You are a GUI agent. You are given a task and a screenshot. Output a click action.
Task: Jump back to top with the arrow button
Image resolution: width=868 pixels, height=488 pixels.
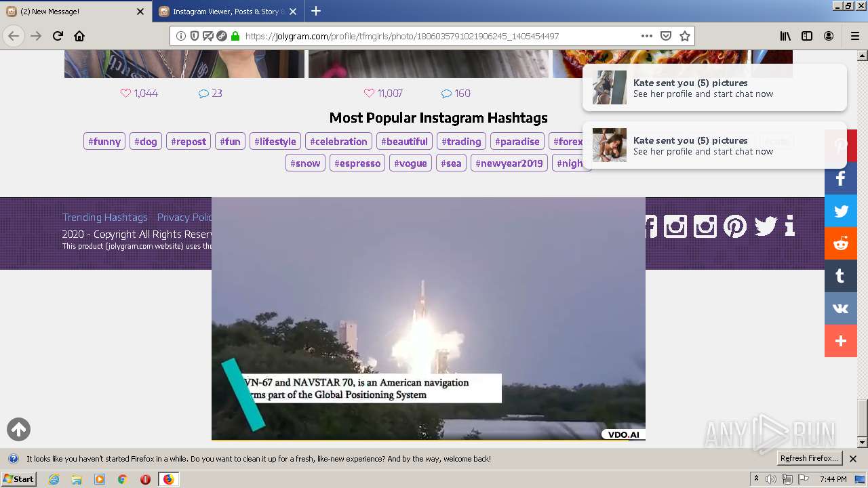point(18,429)
